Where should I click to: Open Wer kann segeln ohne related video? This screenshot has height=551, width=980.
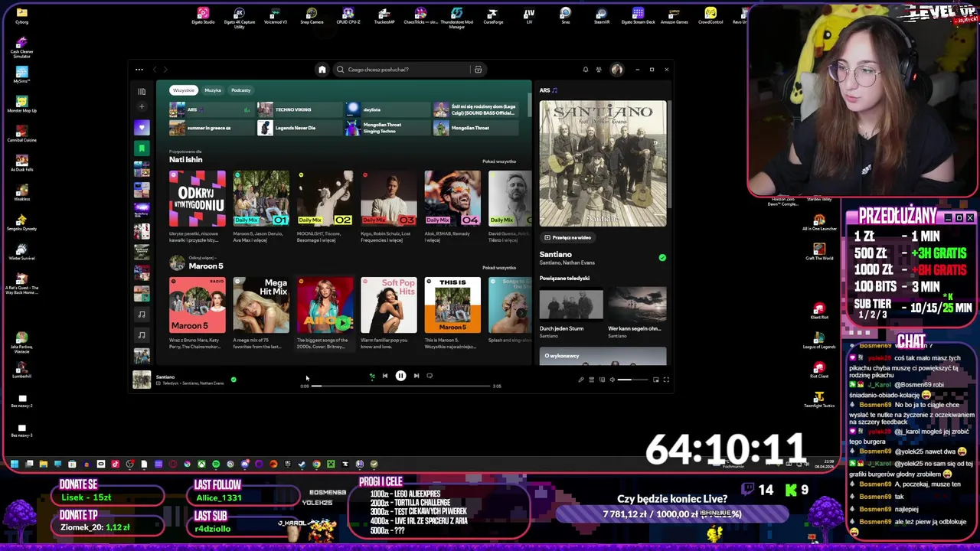click(x=637, y=304)
